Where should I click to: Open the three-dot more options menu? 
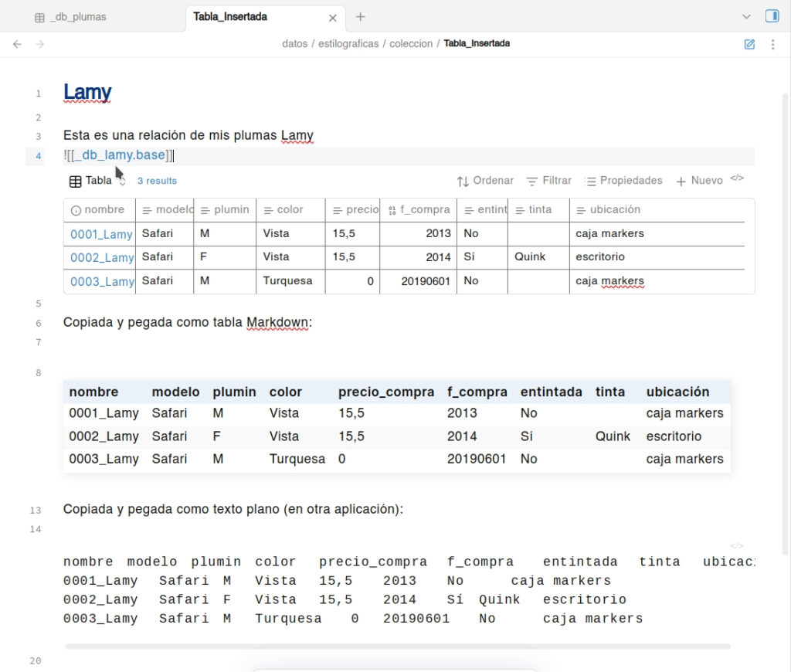tap(772, 45)
